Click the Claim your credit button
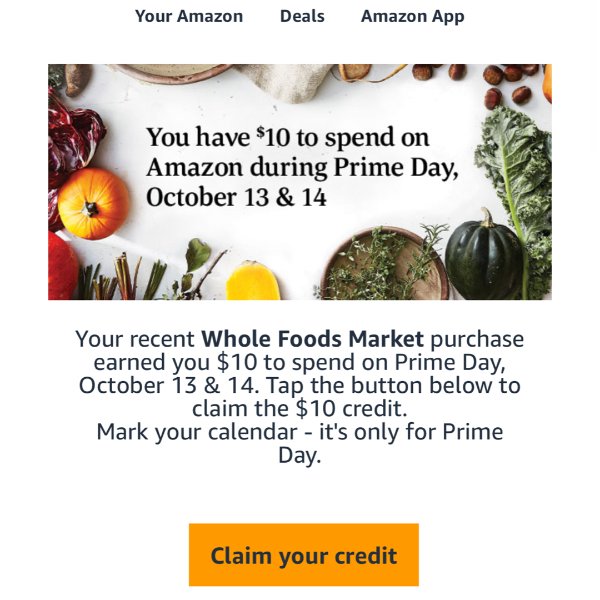 [x=304, y=555]
